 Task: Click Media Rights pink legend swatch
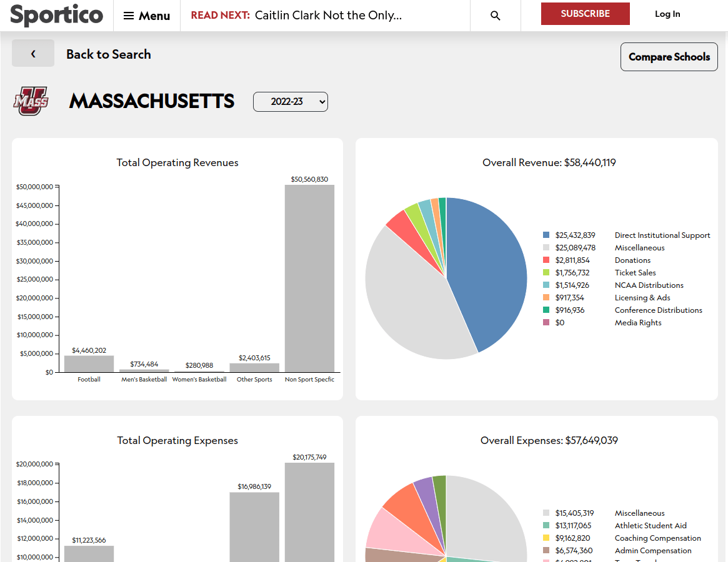(546, 323)
